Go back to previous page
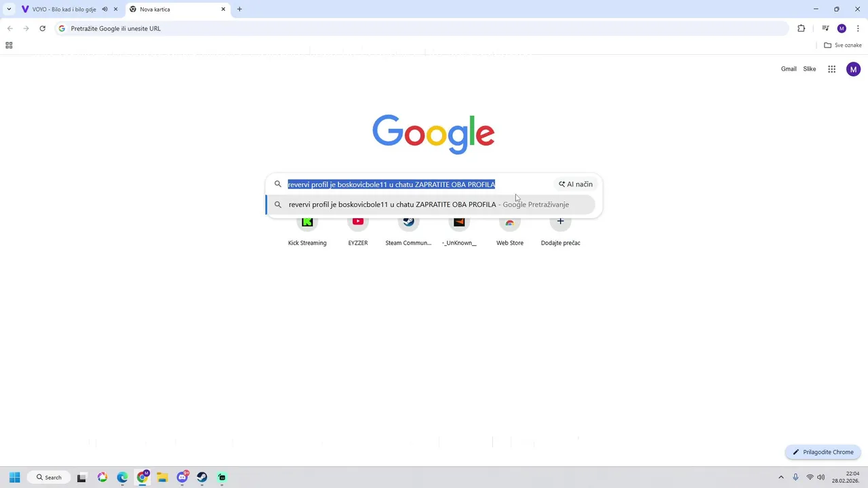Image resolution: width=868 pixels, height=488 pixels. (10, 28)
